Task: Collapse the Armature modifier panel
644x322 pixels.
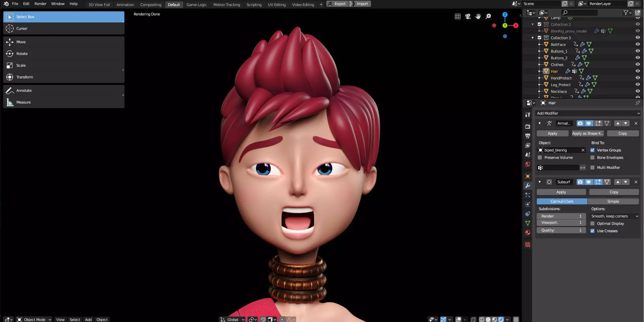Action: tap(539, 123)
